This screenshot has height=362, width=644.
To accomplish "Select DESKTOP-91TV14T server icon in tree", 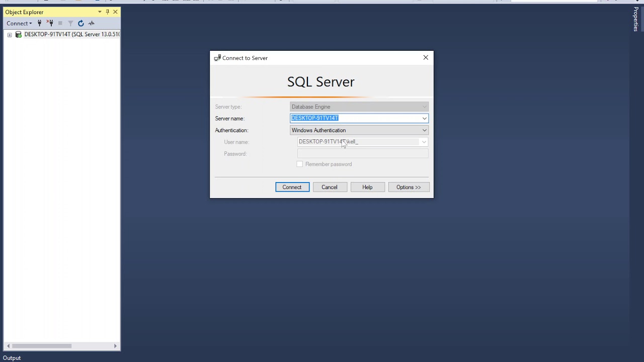I will 19,35.
